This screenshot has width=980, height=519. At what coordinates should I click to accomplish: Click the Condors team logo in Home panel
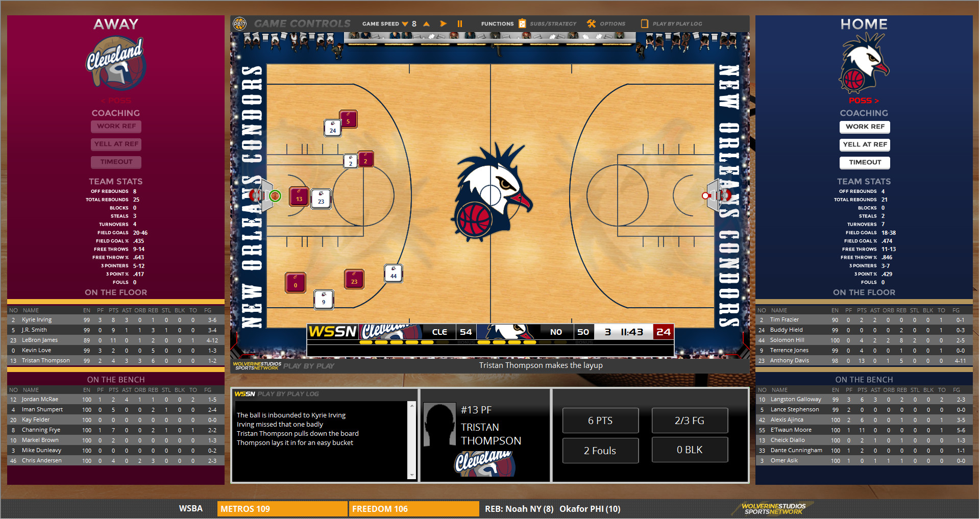click(x=864, y=63)
